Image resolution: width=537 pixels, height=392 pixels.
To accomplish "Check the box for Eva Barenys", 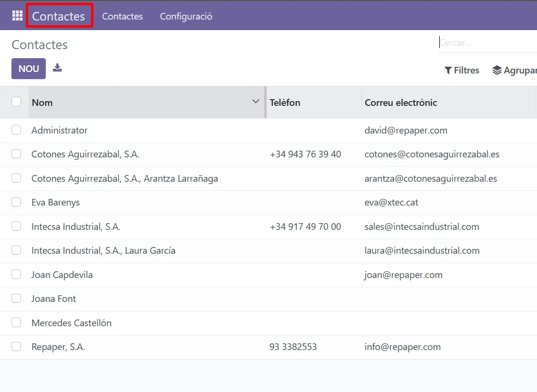I will 16,202.
